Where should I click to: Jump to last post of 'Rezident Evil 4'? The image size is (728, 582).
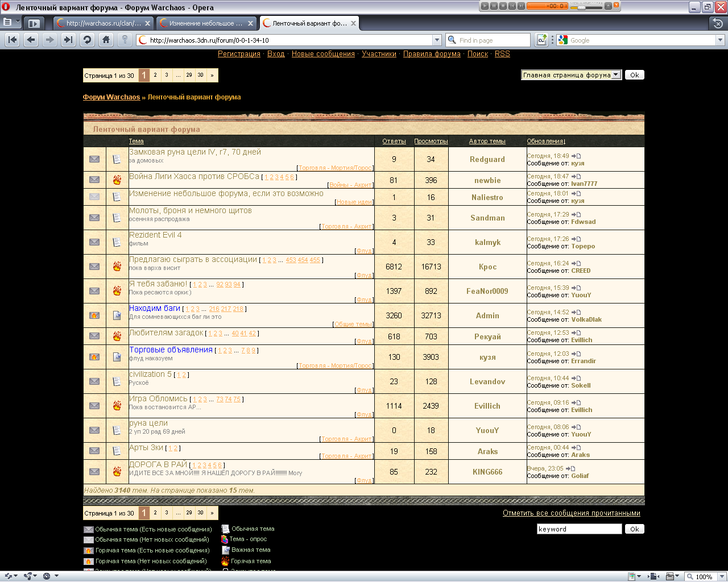coord(576,239)
